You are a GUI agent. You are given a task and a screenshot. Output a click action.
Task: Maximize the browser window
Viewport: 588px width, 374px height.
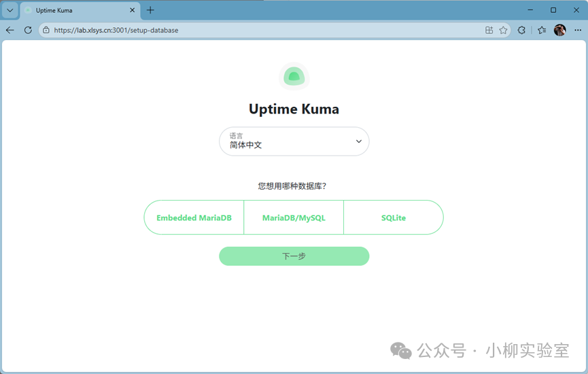(553, 10)
